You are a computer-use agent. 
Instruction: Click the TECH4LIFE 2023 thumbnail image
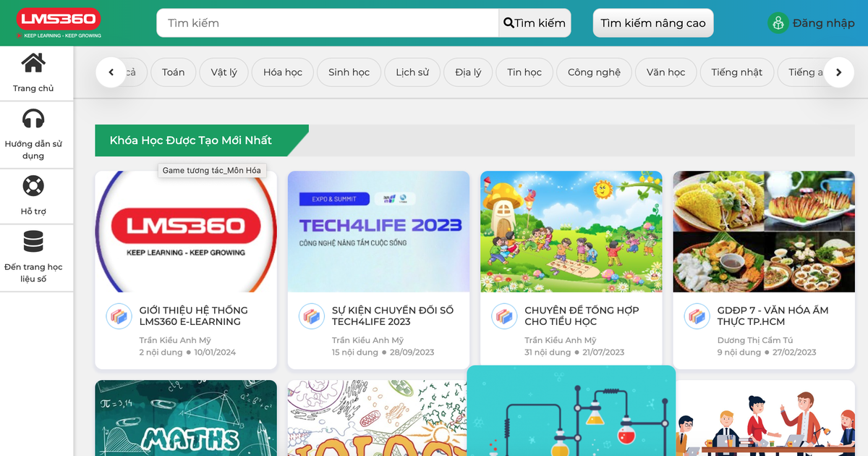point(378,231)
